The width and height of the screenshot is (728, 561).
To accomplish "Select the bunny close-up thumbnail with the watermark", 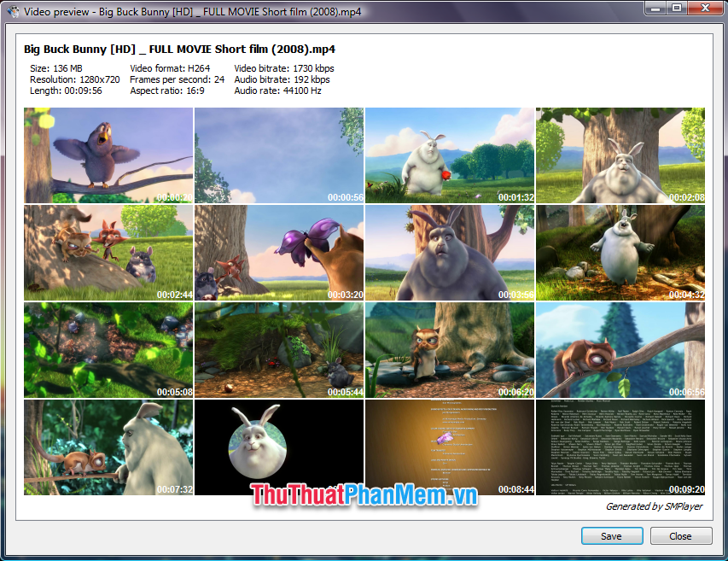I will (x=279, y=447).
